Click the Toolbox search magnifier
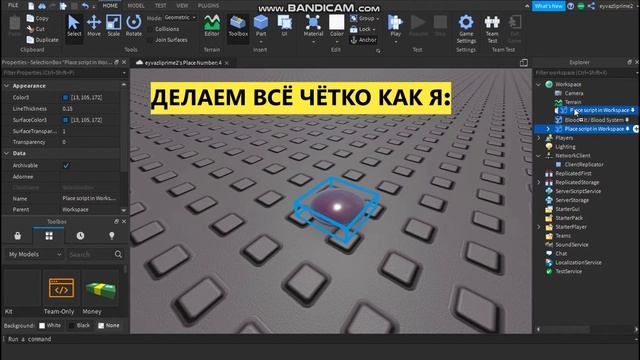640x360 pixels. (118, 254)
